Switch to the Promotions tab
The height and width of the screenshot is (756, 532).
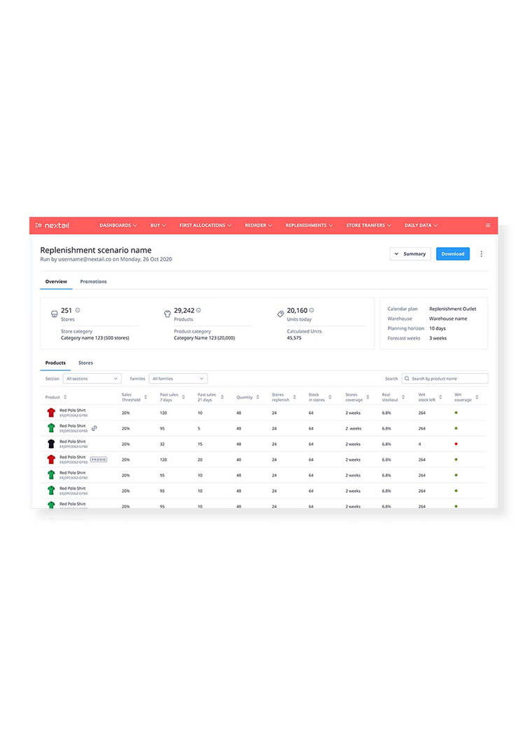click(93, 281)
